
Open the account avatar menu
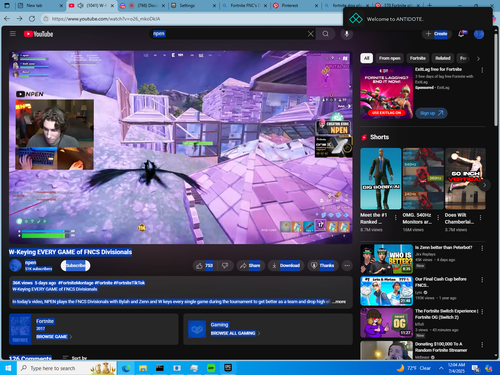pyautogui.click(x=479, y=34)
